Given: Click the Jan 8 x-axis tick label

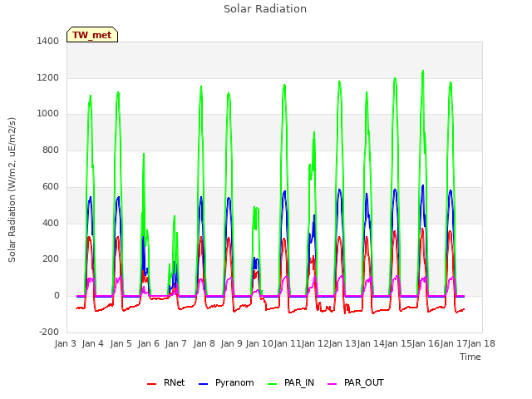Looking at the screenshot, I should click(204, 343).
